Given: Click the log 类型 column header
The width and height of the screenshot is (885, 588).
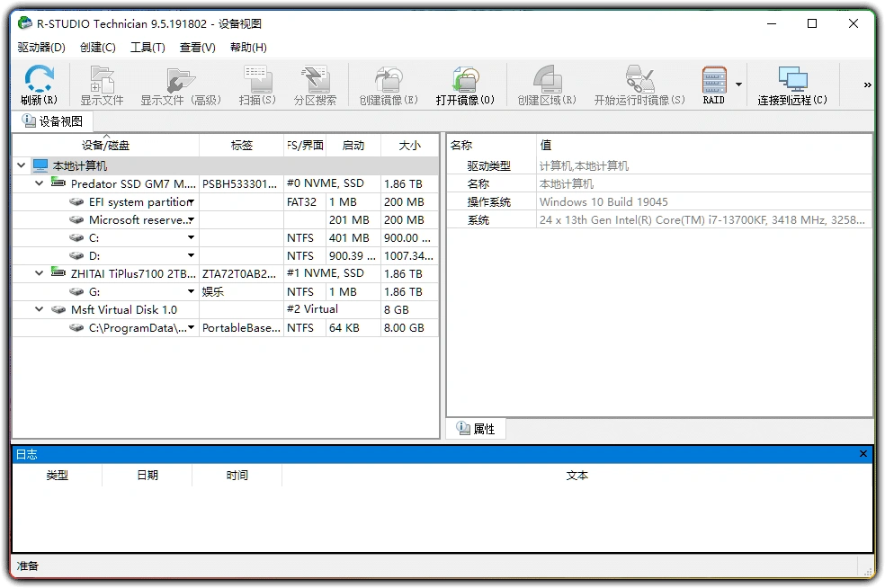Looking at the screenshot, I should pos(57,475).
